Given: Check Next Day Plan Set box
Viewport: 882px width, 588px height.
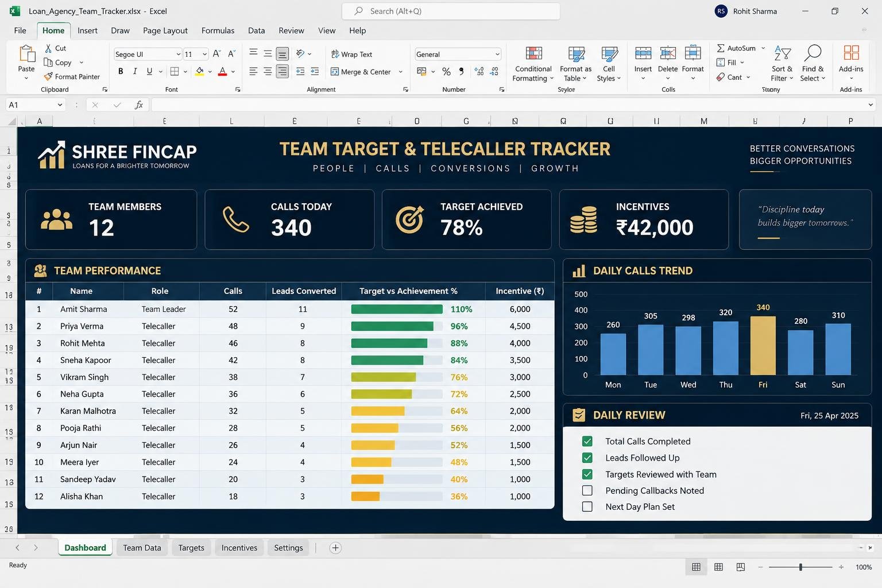Looking at the screenshot, I should pos(587,506).
